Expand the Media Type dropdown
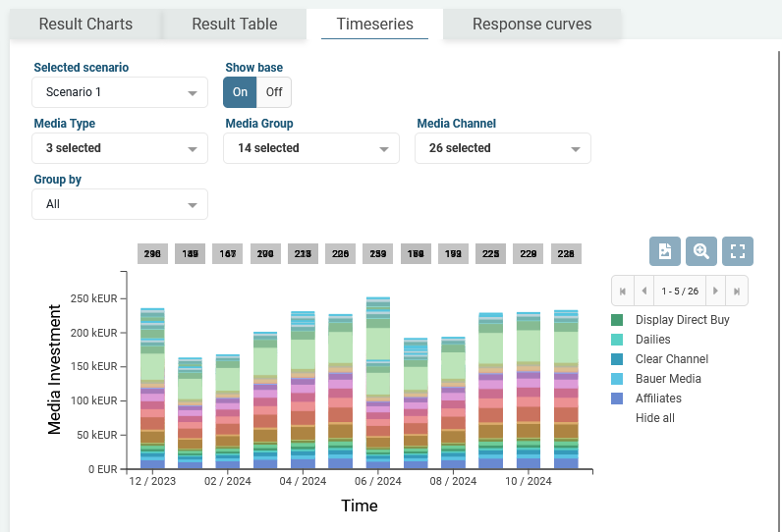Image resolution: width=782 pixels, height=532 pixels. (x=120, y=148)
